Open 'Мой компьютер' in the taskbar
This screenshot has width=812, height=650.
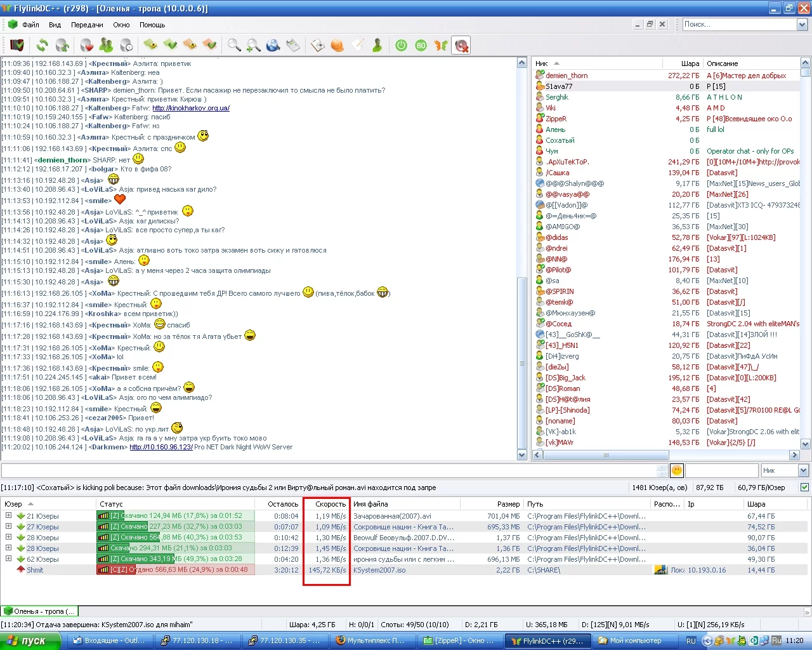coord(635,640)
